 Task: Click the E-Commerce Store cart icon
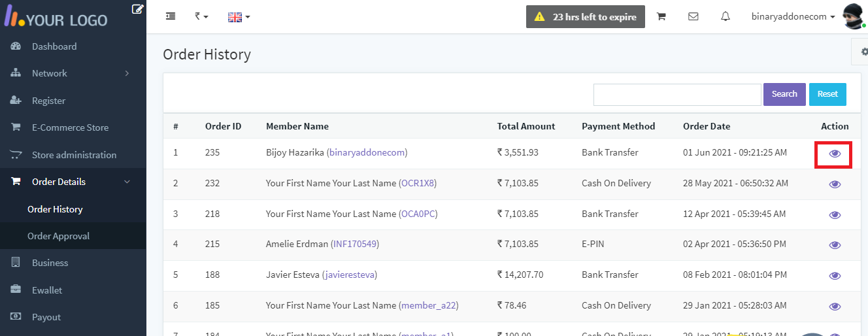point(16,127)
